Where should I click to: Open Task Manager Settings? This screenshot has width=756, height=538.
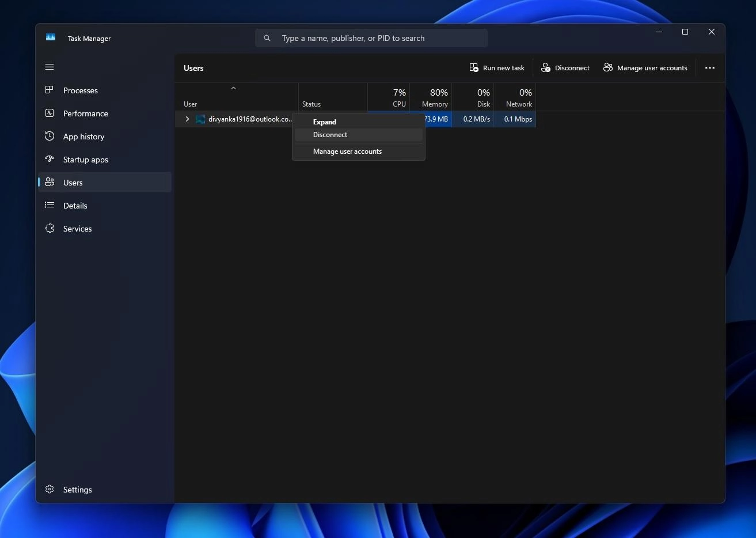(77, 490)
